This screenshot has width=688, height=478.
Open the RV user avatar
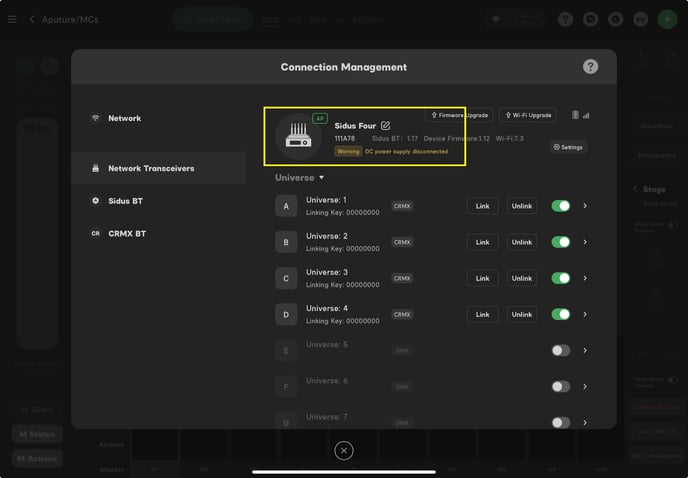(x=641, y=19)
